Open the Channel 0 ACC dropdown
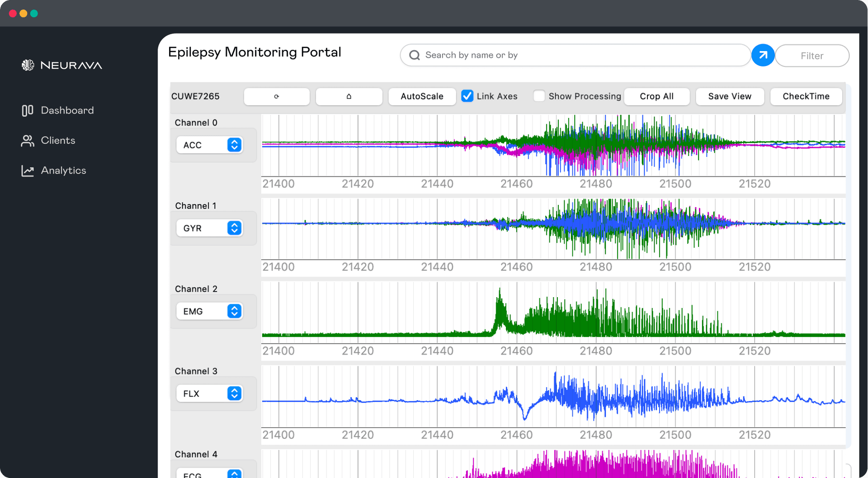 pos(209,145)
